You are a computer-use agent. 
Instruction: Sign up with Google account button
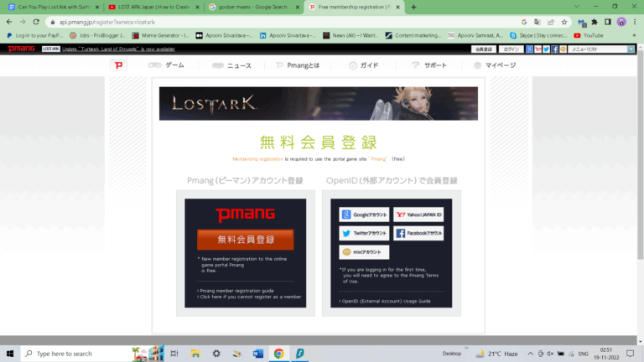[363, 215]
